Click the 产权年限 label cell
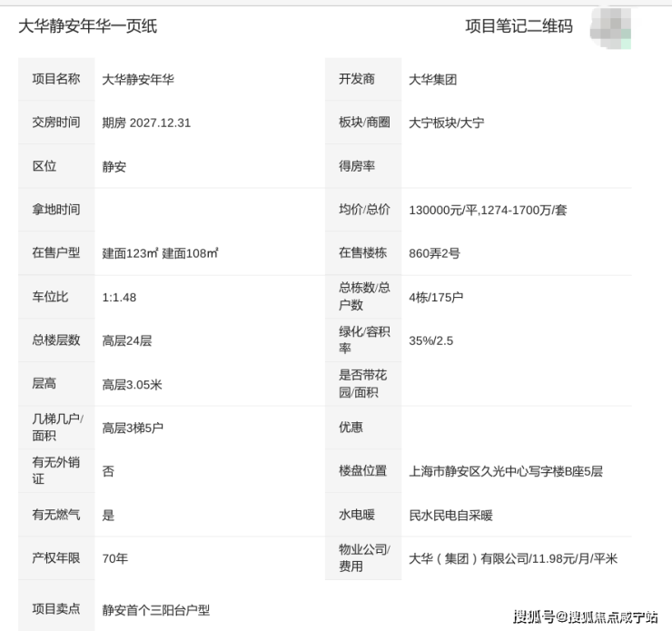This screenshot has height=631, width=672. pyautogui.click(x=56, y=557)
